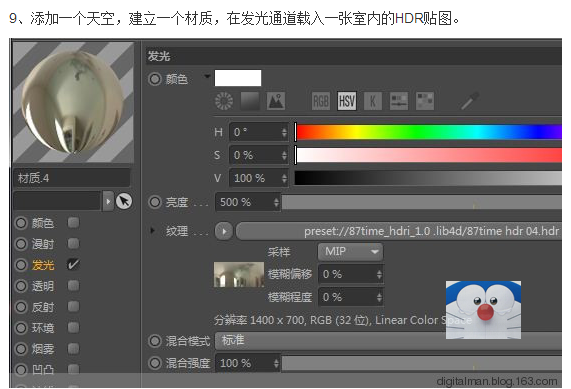Click the HDR texture thumbnail preview
571x389 pixels.
click(x=239, y=274)
